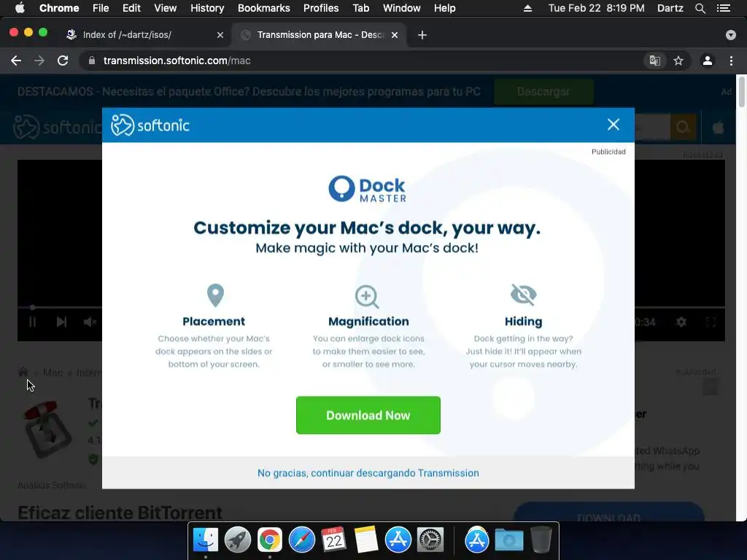Screen dimensions: 747x560
Task: Open the Window menu
Action: click(402, 8)
